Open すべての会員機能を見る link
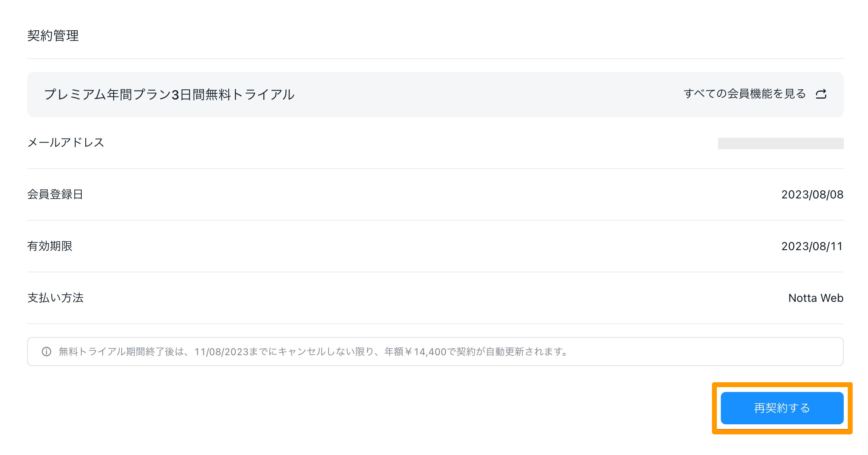Image resolution: width=868 pixels, height=455 pixels. [x=744, y=94]
